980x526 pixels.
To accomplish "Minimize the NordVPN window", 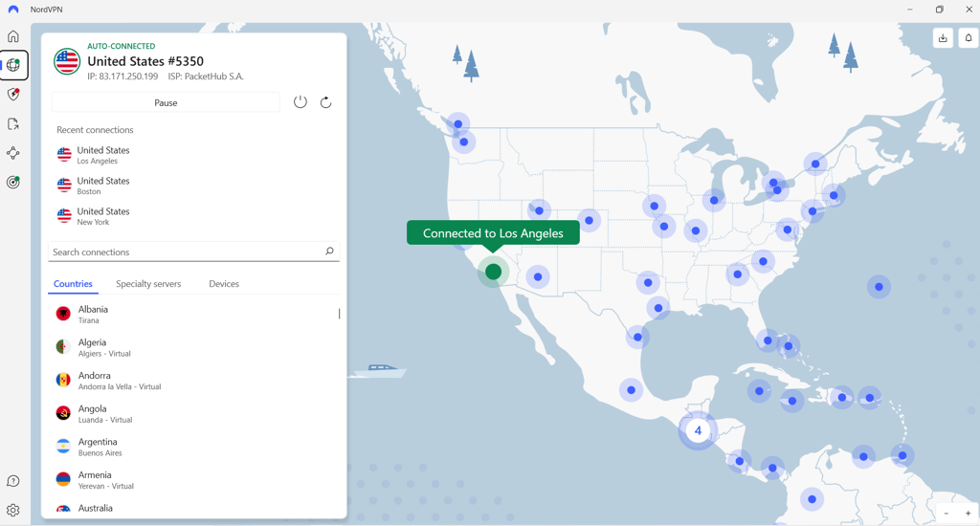I will tap(910, 10).
